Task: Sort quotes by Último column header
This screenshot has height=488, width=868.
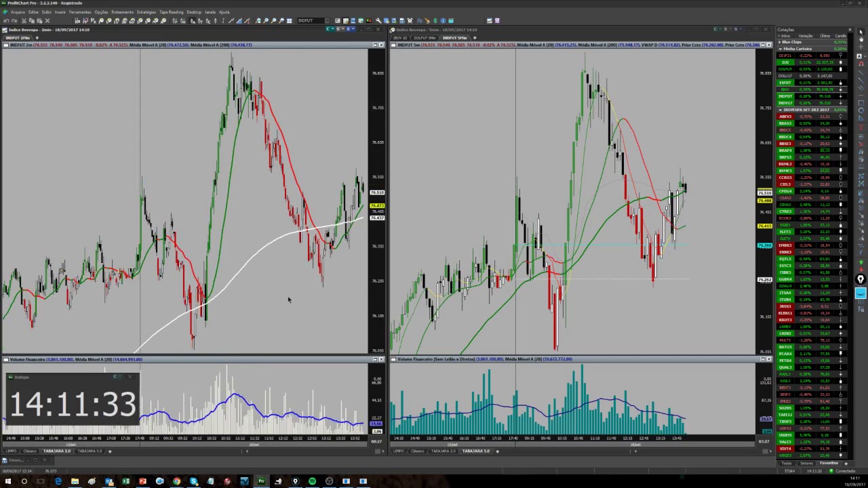Action: (825, 36)
